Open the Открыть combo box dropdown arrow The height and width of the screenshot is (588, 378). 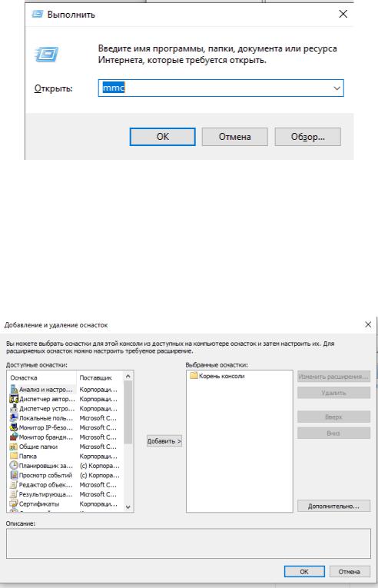pyautogui.click(x=337, y=88)
